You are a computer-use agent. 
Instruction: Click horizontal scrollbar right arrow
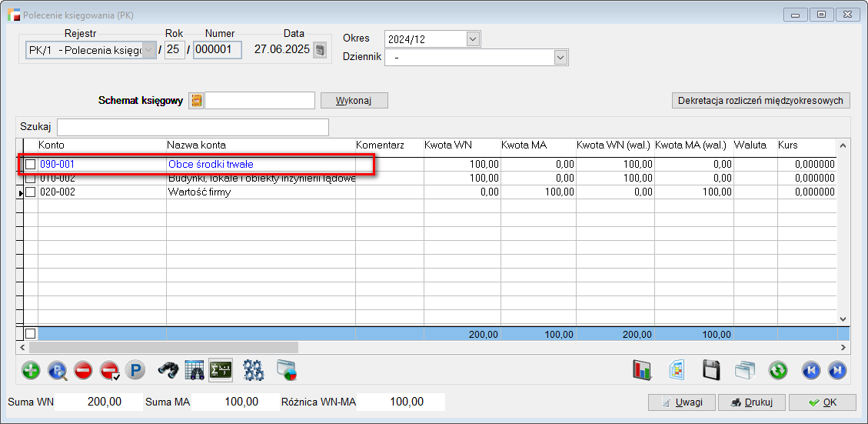pyautogui.click(x=843, y=347)
